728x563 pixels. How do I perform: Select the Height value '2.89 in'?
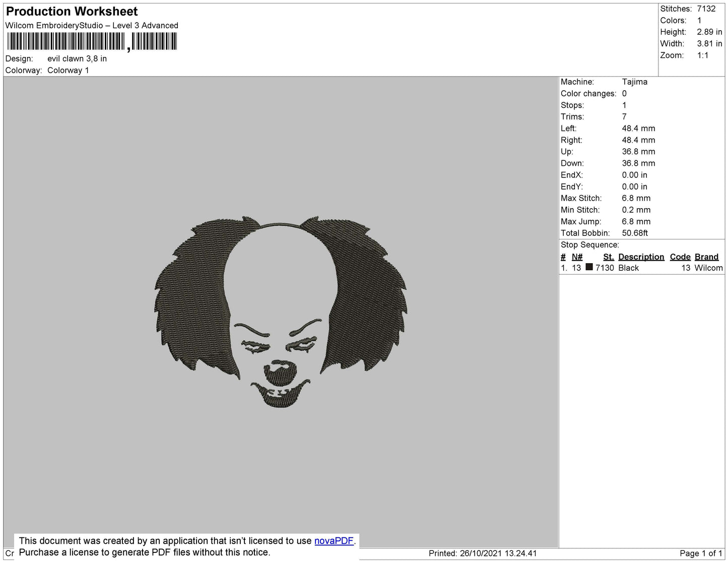(x=709, y=32)
